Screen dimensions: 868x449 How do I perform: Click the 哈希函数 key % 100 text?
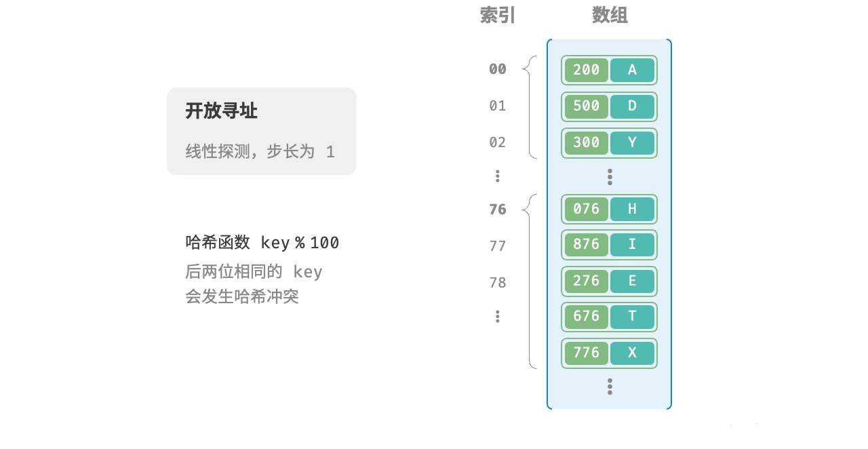pos(262,243)
